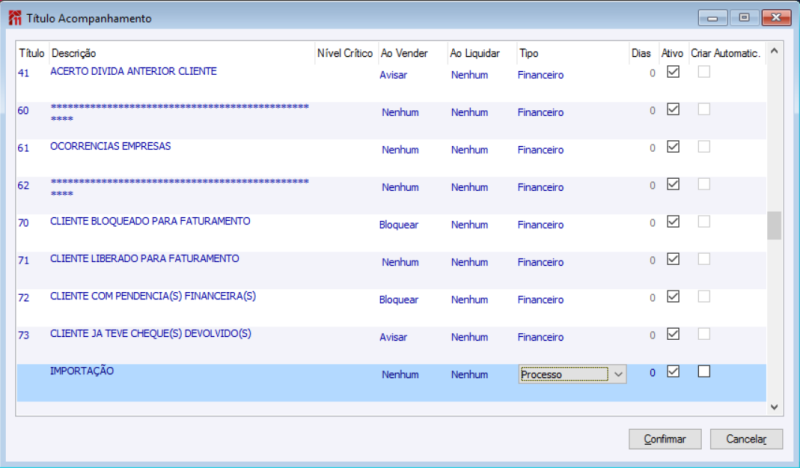Viewport: 800px width, 468px height.
Task: Click the application icon in title bar
Action: [15, 18]
